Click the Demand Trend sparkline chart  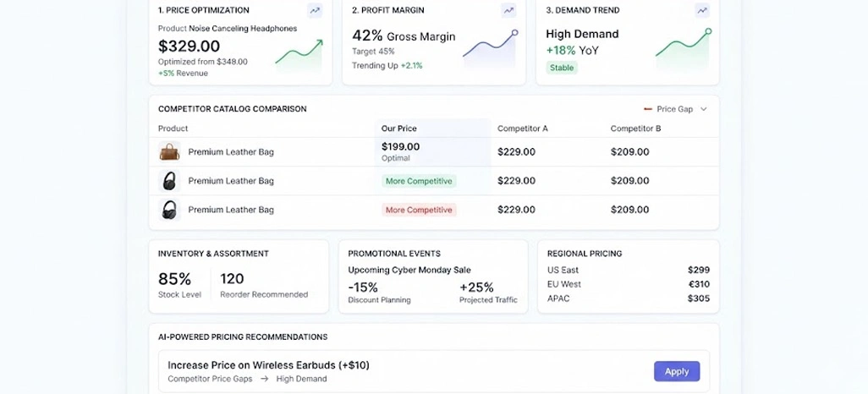point(684,49)
